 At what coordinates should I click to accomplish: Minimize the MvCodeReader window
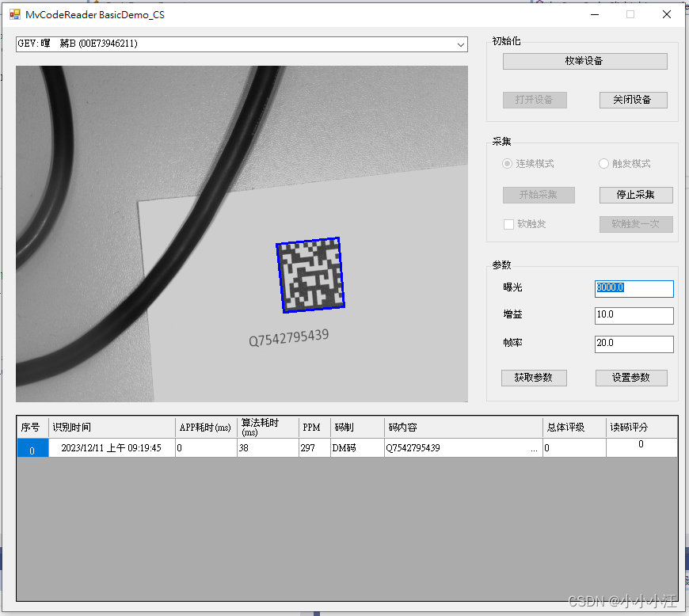(x=595, y=14)
